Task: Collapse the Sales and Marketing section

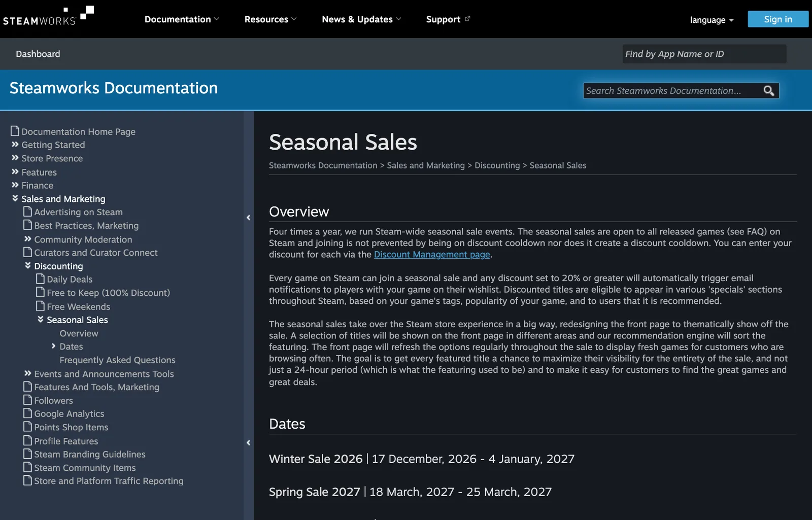Action: (x=15, y=198)
